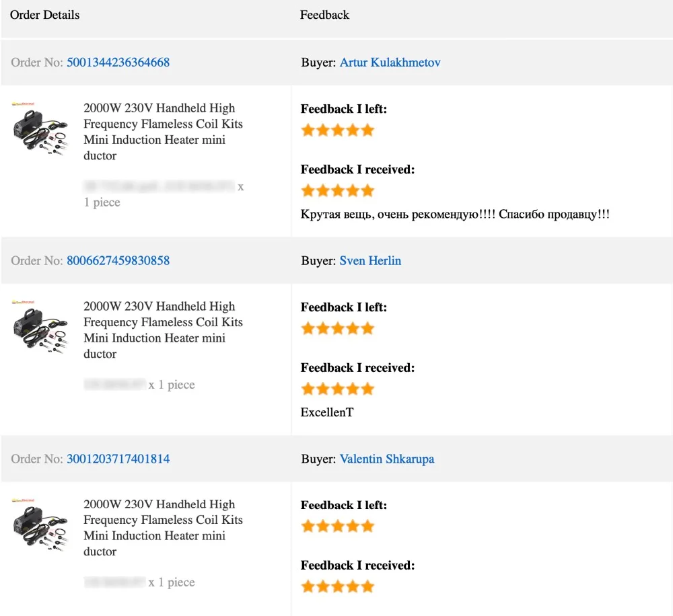This screenshot has width=673, height=616.
Task: Click 'Feedback I received' stars above ExcellenT
Action: (337, 389)
